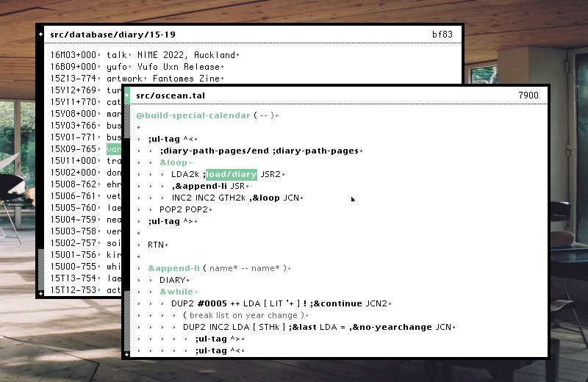This screenshot has height=382, width=588.
Task: Click the &loop label line
Action: [173, 162]
